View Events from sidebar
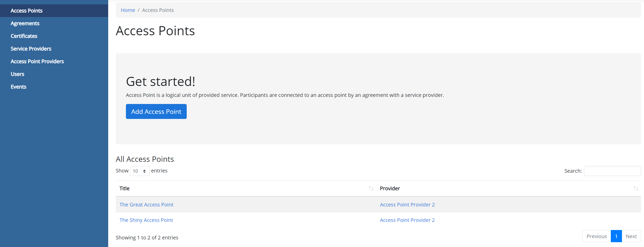Screen dimensions: 644x247 tap(18, 87)
